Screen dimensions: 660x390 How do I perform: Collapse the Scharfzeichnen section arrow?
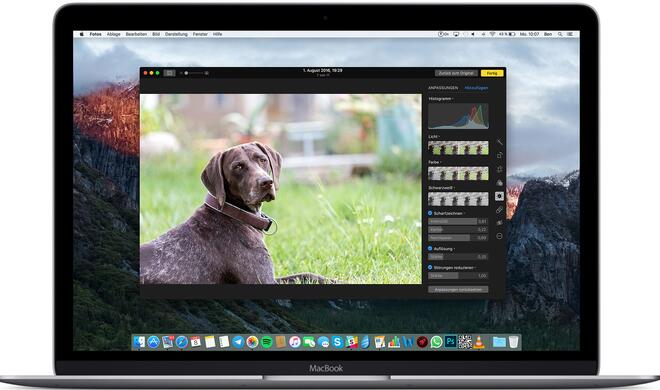pyautogui.click(x=464, y=213)
